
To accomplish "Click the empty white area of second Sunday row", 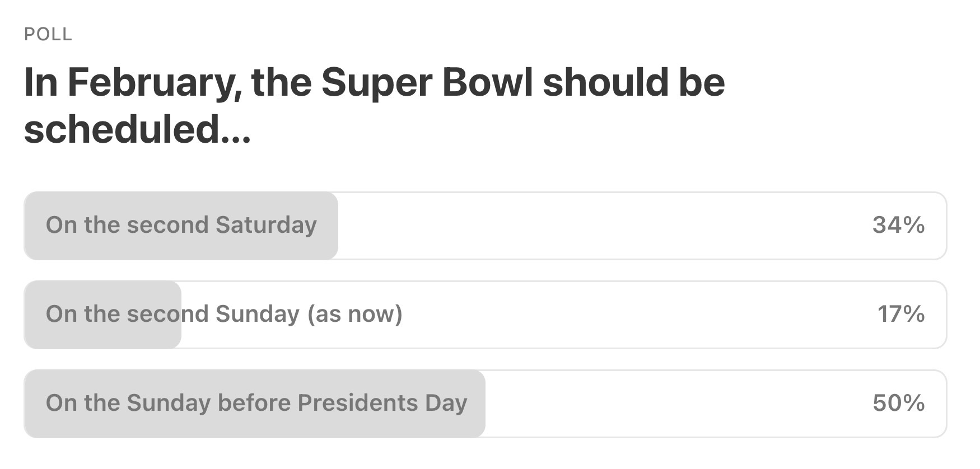I will pos(616,314).
